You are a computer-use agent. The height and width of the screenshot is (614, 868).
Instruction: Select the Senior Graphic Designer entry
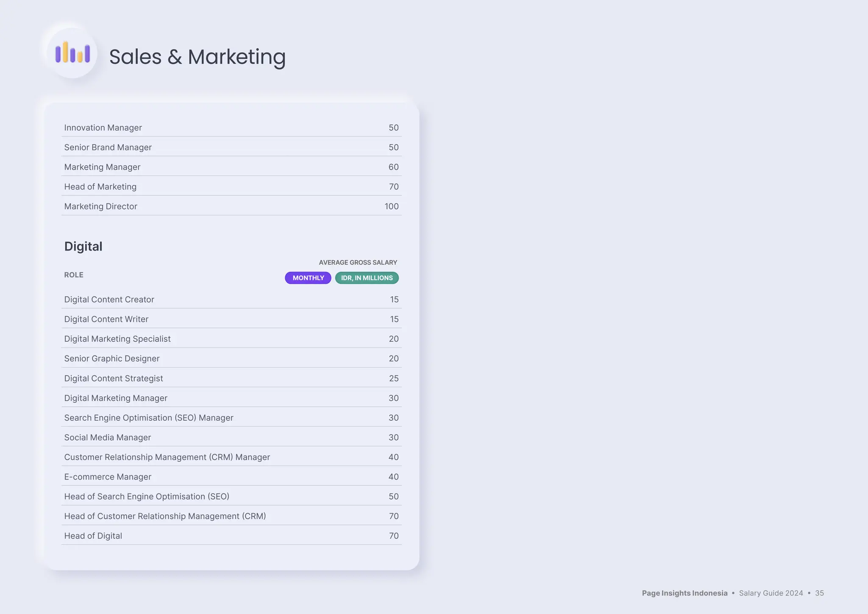tap(112, 359)
